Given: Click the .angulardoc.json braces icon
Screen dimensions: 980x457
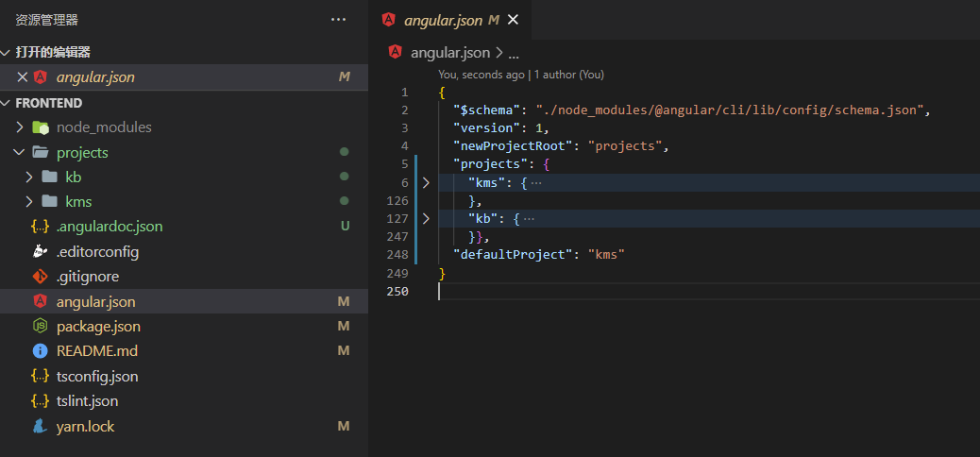Looking at the screenshot, I should (40, 227).
